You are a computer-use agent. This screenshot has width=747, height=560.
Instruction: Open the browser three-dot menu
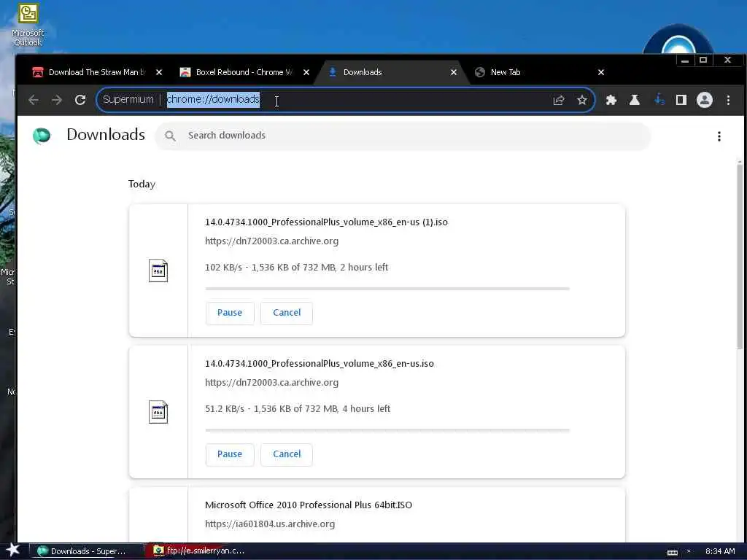tap(729, 100)
